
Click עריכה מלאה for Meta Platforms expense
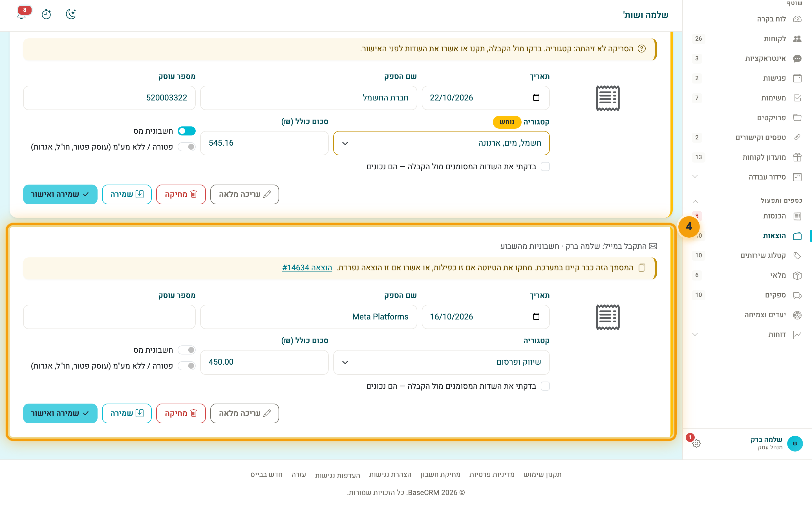click(x=245, y=413)
